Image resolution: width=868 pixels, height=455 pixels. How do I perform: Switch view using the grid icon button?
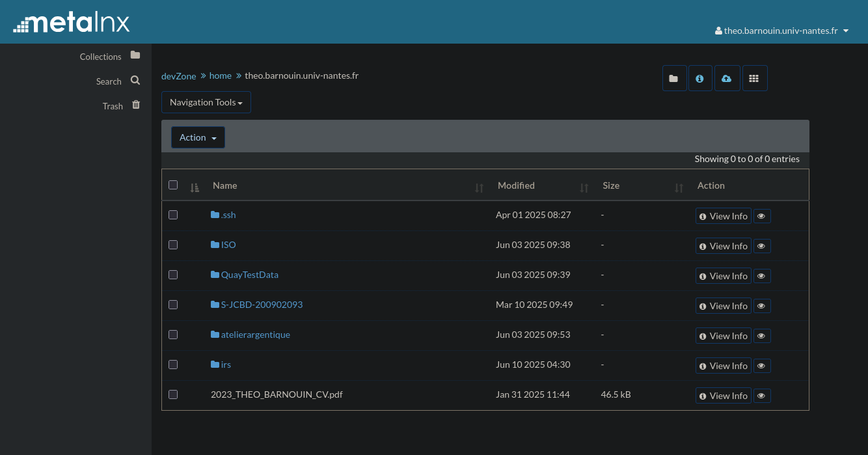click(754, 78)
